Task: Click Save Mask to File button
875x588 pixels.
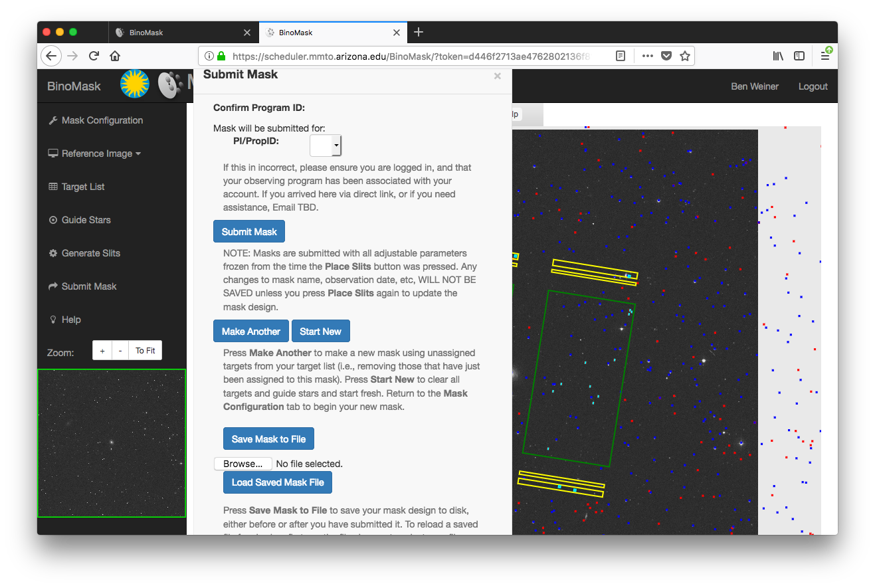Action: tap(268, 439)
